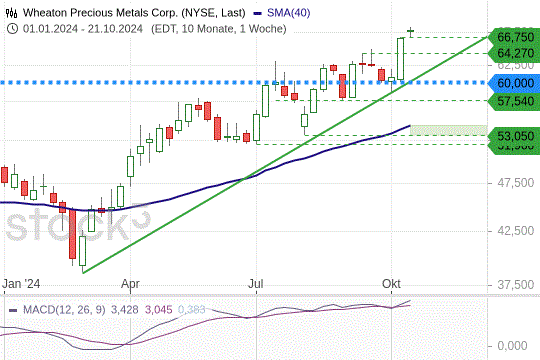Click the SMA(40) legend label
The height and width of the screenshot is (360, 540).
(289, 13)
